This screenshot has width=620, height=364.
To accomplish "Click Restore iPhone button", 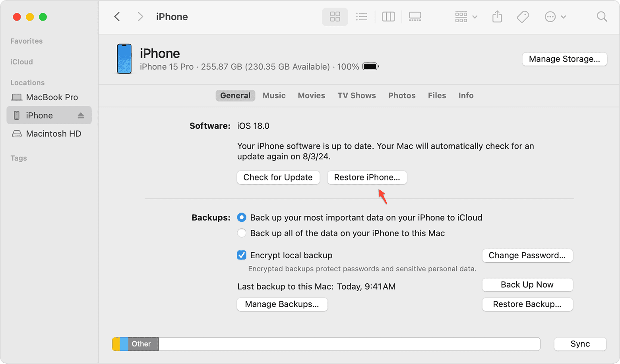I will point(366,177).
